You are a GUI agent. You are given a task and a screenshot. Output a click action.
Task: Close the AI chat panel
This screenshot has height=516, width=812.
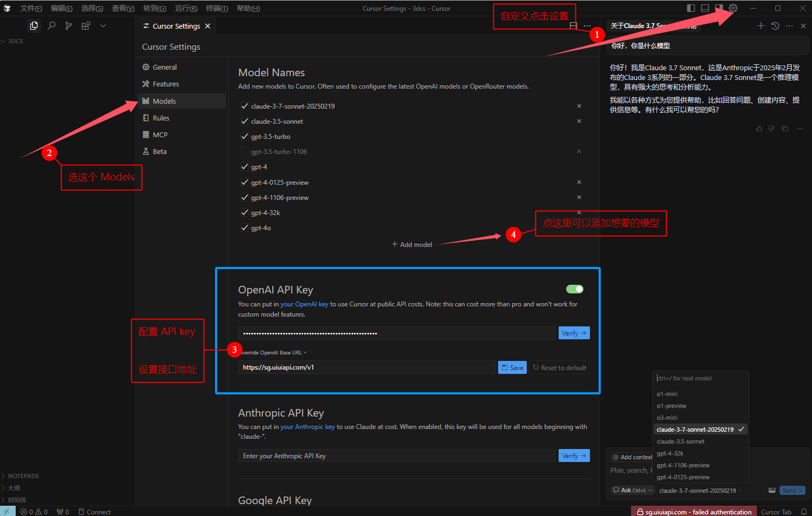[803, 26]
